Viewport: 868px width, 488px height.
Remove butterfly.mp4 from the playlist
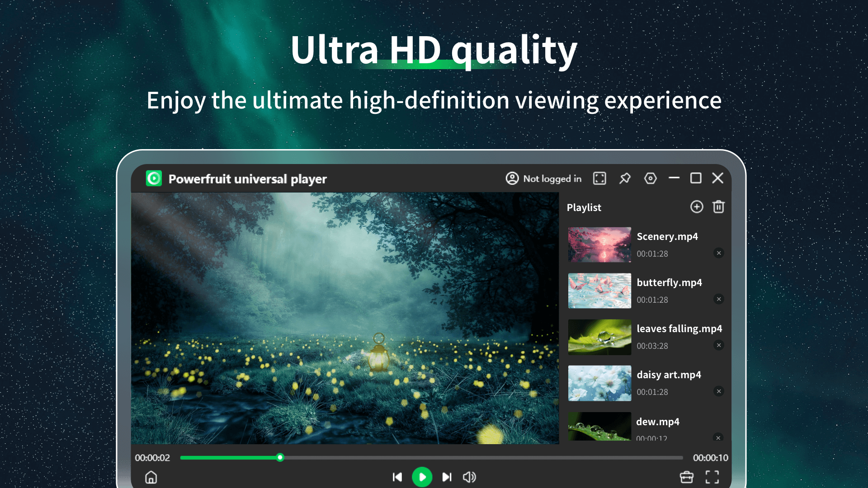(719, 299)
